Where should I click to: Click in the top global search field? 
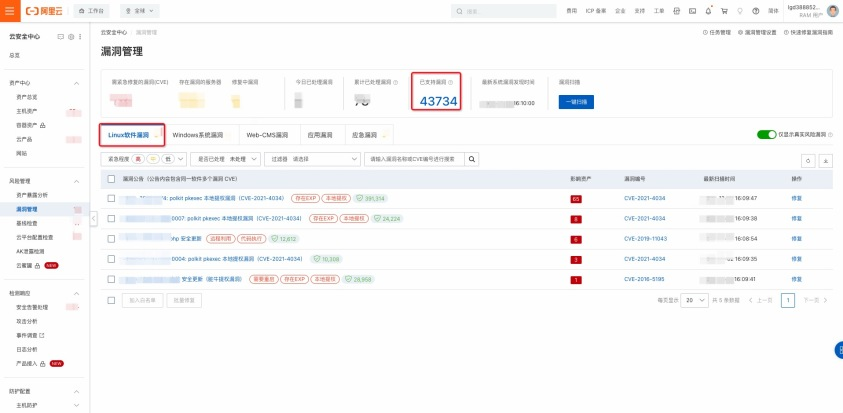point(504,11)
